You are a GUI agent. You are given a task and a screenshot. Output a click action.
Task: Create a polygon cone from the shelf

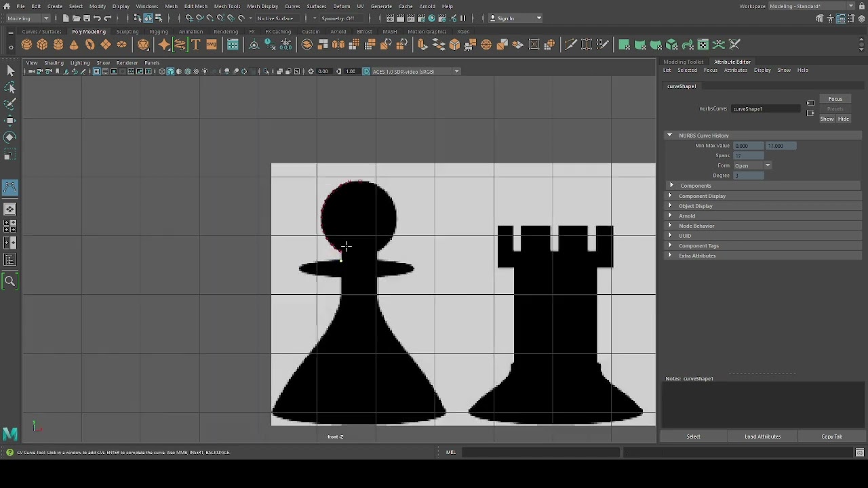pos(74,45)
